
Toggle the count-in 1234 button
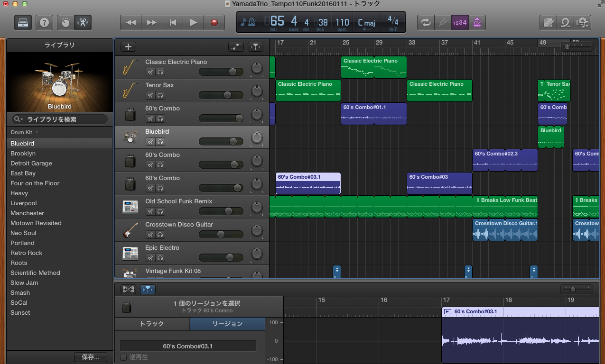(x=459, y=22)
